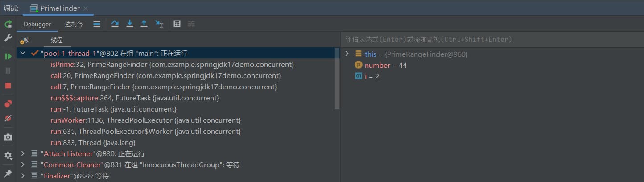The image size is (644, 182).
Task: Toggle the pin tab icon
Action: click(x=8, y=173)
